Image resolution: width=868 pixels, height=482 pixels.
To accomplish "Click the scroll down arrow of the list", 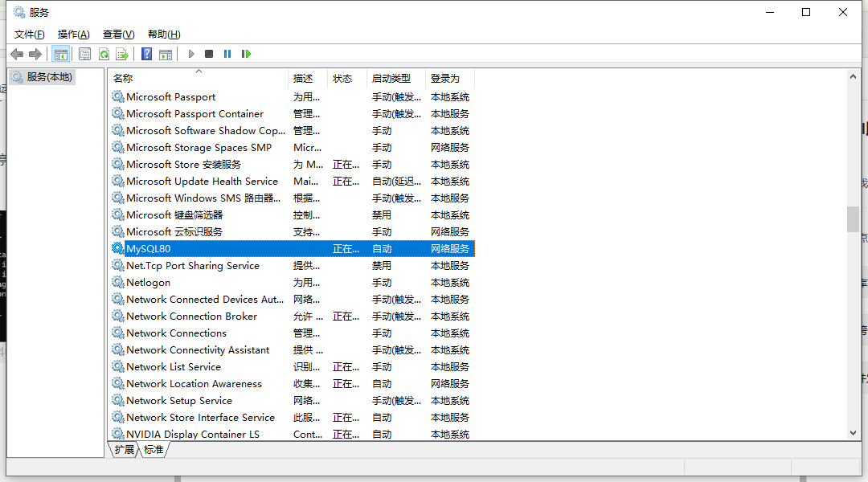I will click(853, 433).
